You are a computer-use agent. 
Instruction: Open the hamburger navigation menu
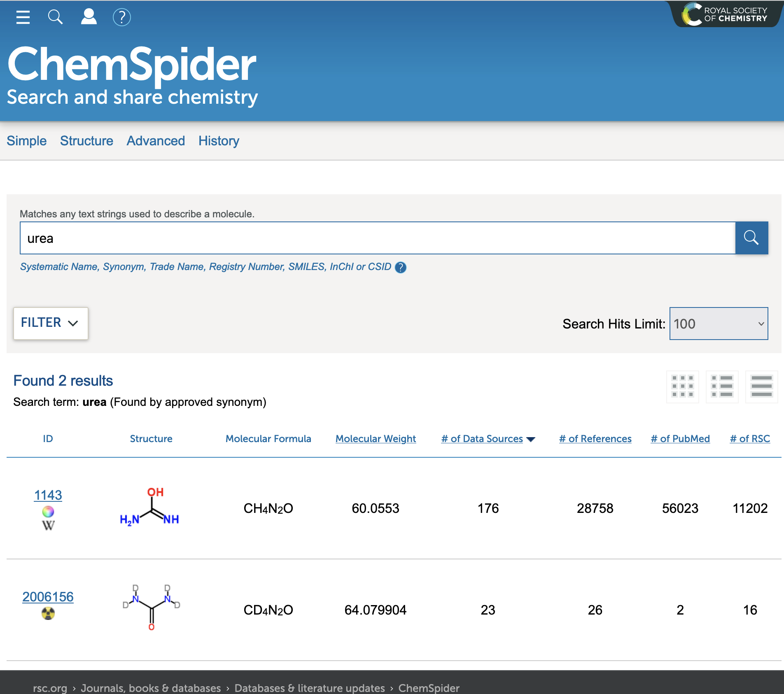coord(23,17)
